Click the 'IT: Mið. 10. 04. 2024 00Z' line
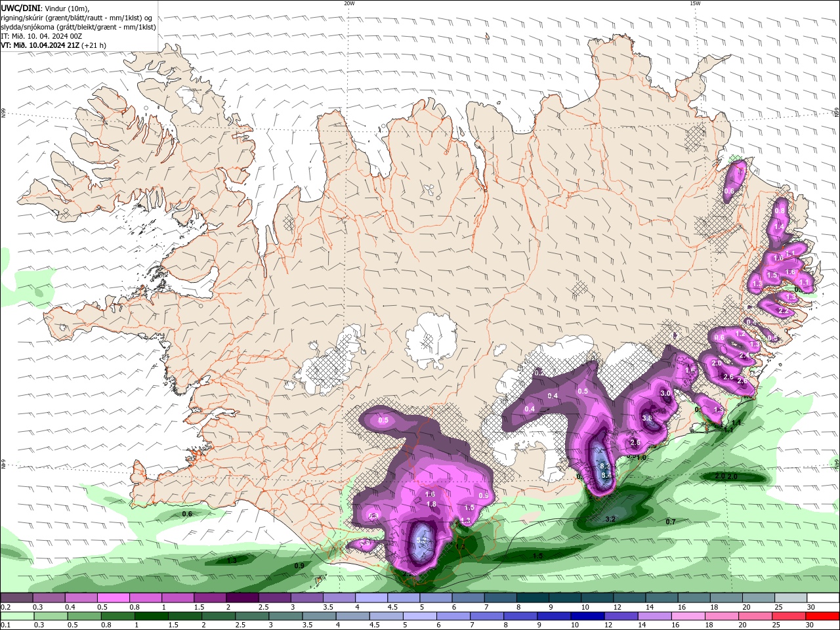The height and width of the screenshot is (630, 840). tap(42, 36)
